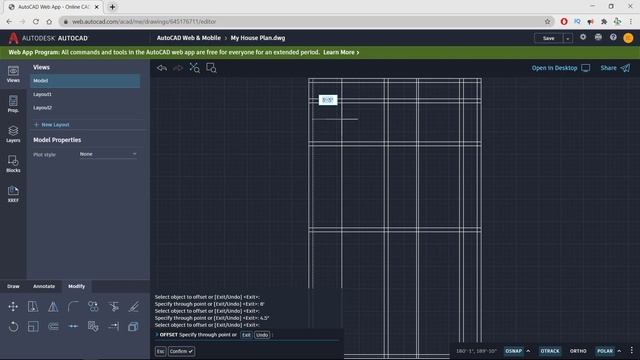Select the 3D box tool icon
The width and height of the screenshot is (640, 360).
coord(133,327)
